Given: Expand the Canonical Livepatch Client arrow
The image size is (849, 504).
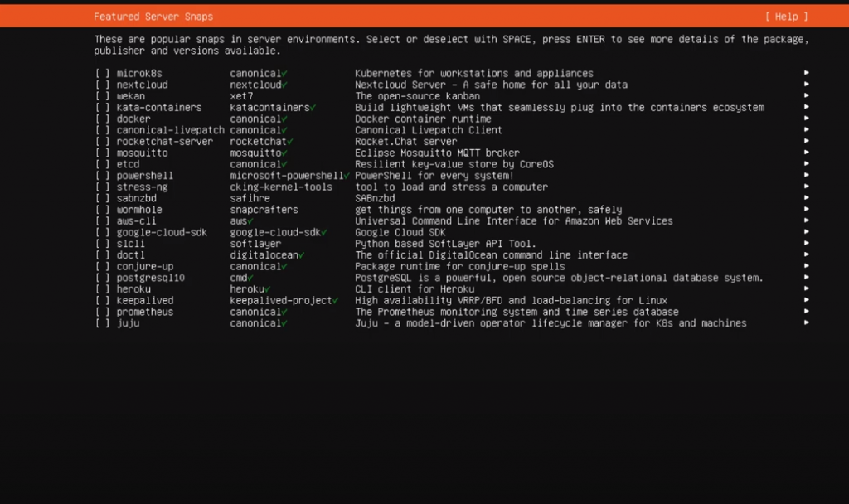Looking at the screenshot, I should tap(806, 129).
